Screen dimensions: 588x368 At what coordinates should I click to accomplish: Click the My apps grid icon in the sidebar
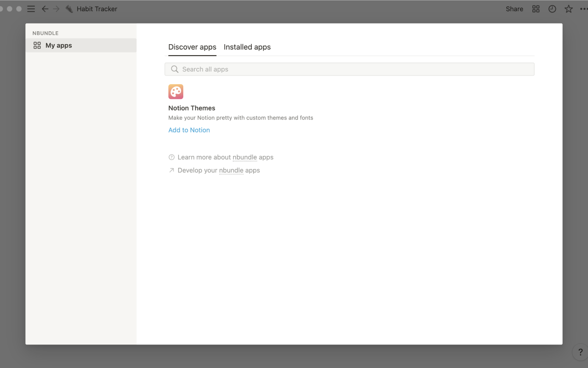pyautogui.click(x=37, y=46)
